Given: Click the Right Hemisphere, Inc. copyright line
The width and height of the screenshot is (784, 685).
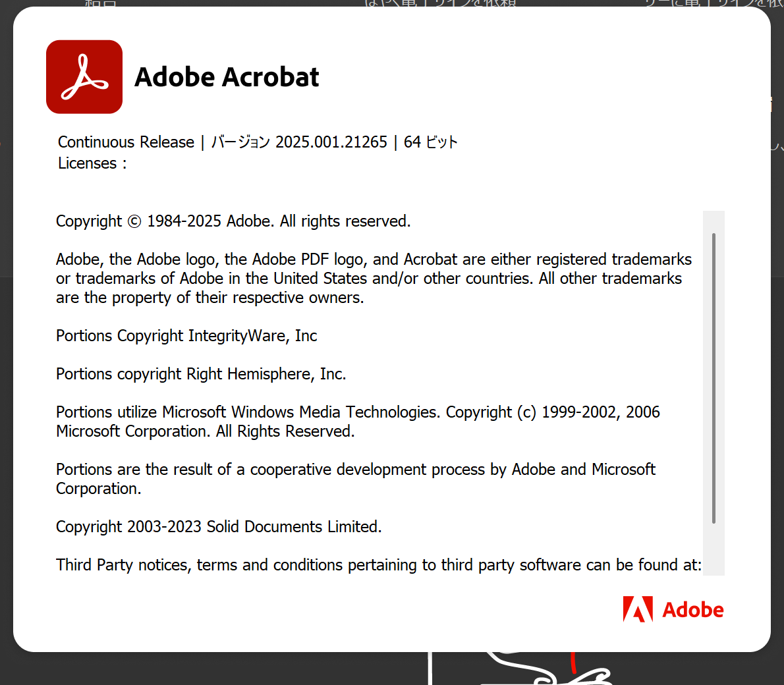Looking at the screenshot, I should pos(201,374).
